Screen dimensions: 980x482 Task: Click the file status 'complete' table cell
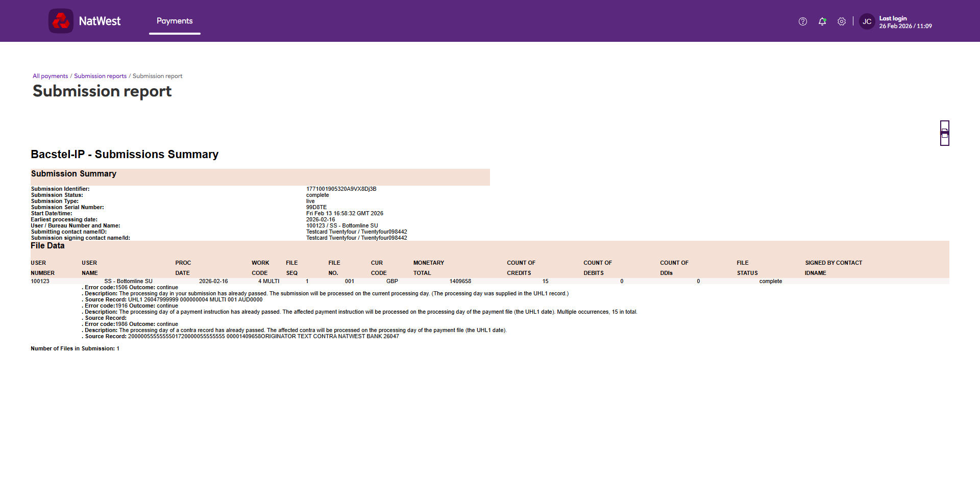(770, 281)
